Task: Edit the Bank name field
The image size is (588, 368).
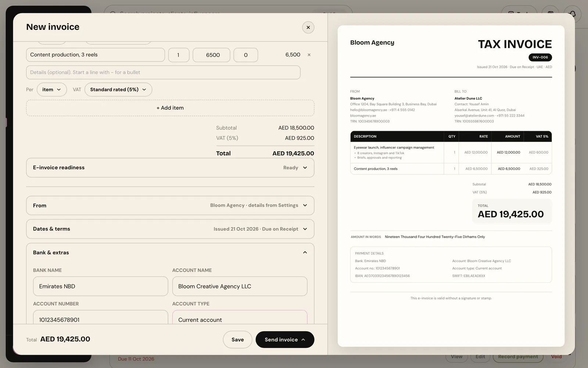Action: (101, 286)
